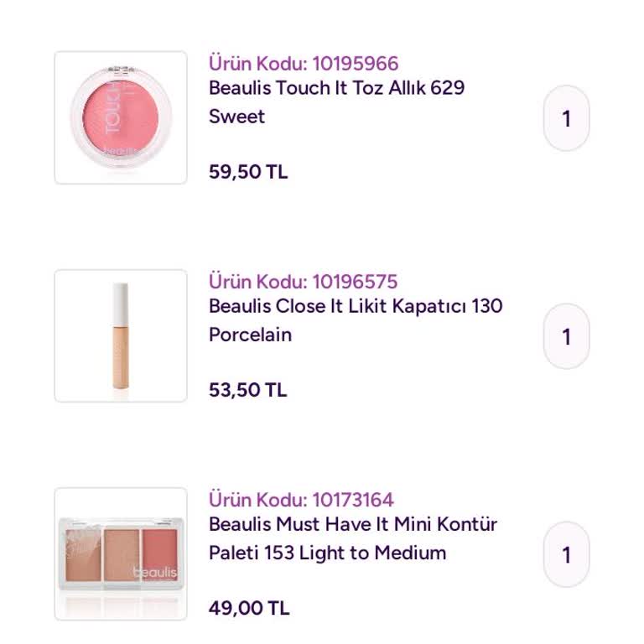Select the quantity box for Close It concealer

tap(567, 336)
